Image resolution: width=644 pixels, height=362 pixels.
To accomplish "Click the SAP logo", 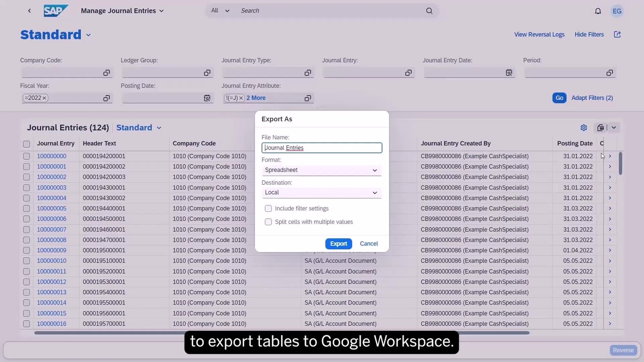I will [x=56, y=10].
